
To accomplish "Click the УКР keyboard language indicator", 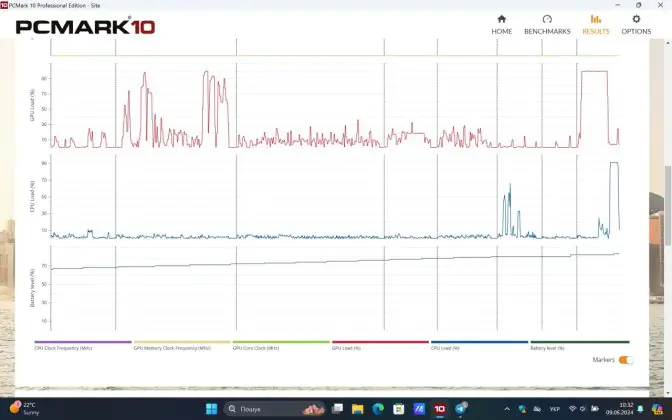I will tap(555, 409).
